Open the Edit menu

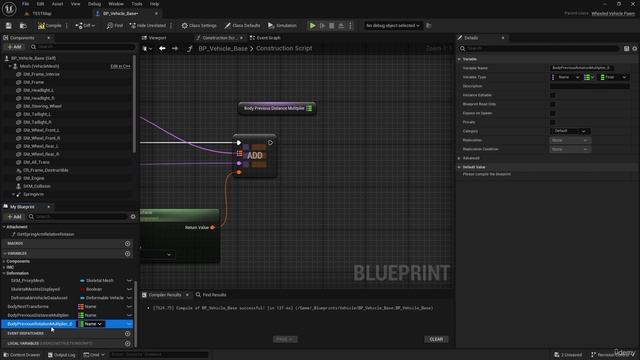click(x=40, y=4)
